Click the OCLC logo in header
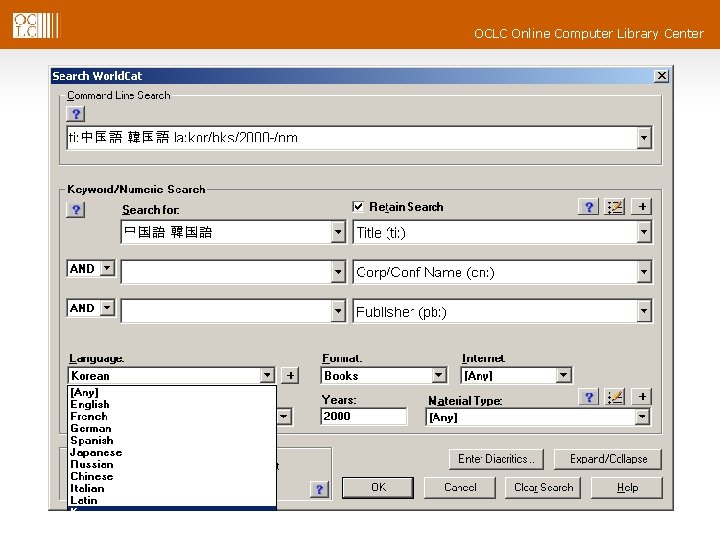The width and height of the screenshot is (720, 540). pos(36,25)
